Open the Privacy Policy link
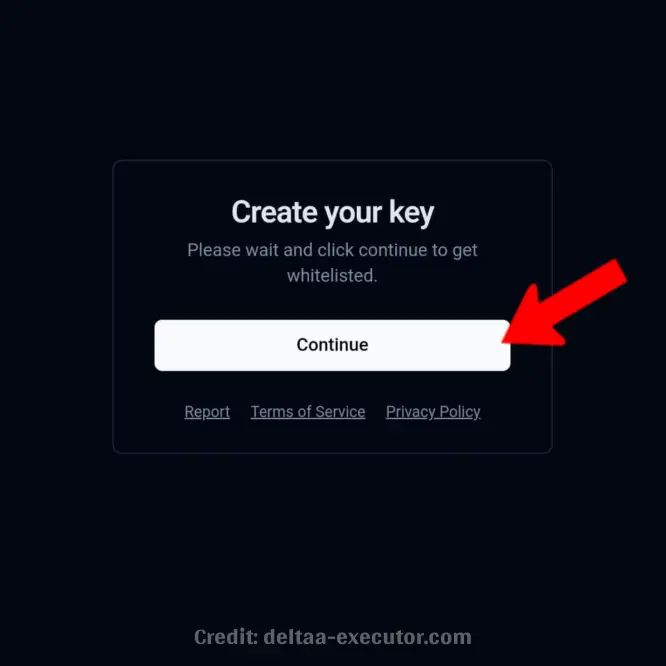Screen dimensions: 666x666 [x=433, y=412]
